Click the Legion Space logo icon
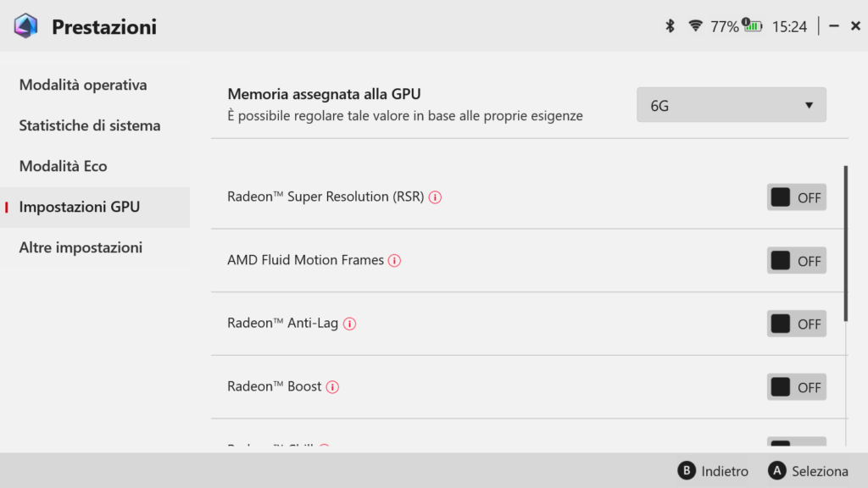Viewport: 868px width, 488px height. pyautogui.click(x=25, y=26)
